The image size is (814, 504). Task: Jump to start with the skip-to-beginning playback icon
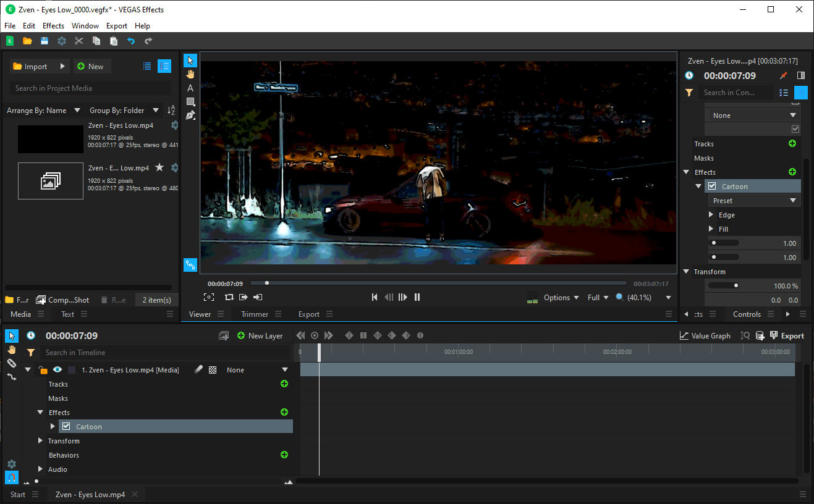(374, 296)
